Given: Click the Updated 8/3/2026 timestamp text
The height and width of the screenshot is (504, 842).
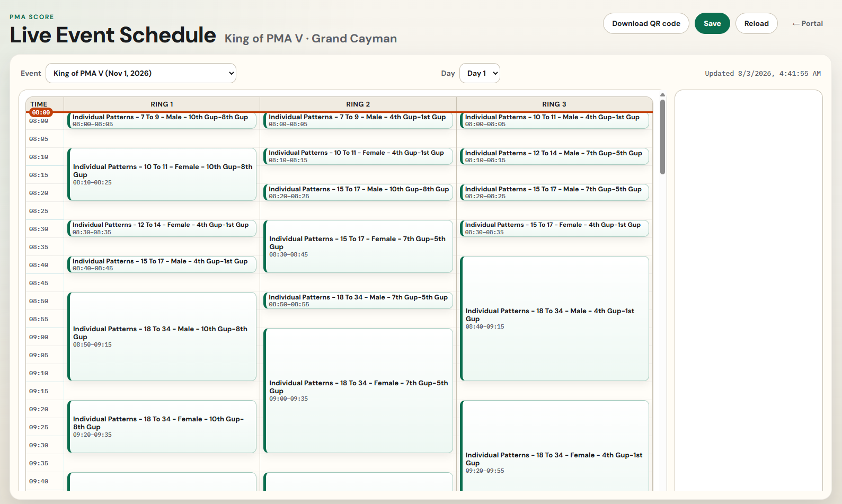Looking at the screenshot, I should coord(763,74).
